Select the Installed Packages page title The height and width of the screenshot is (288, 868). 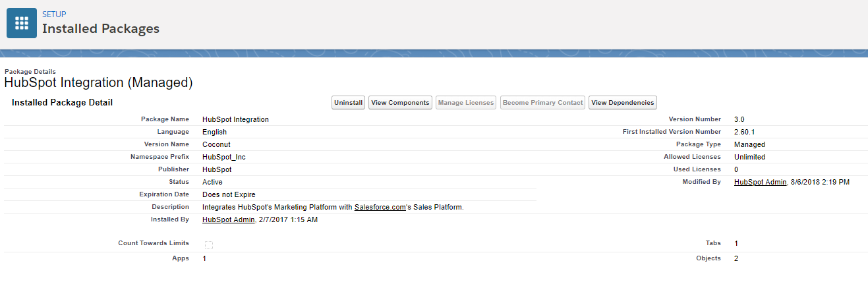click(101, 28)
